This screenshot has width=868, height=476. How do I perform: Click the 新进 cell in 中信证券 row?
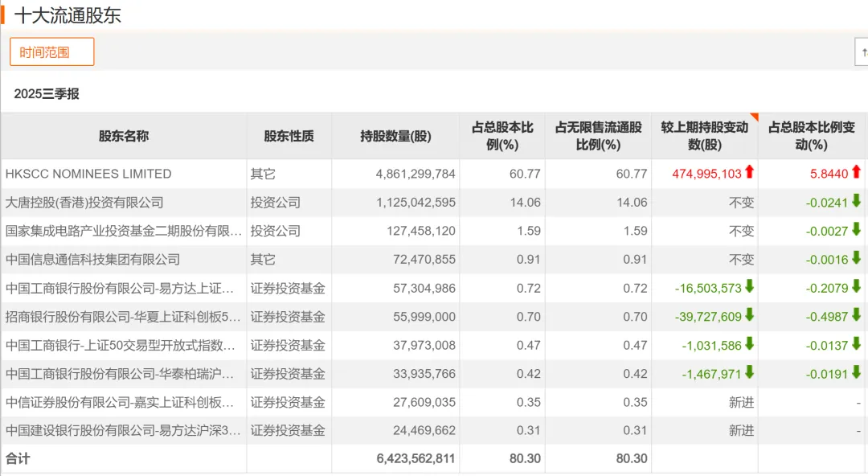coord(741,402)
